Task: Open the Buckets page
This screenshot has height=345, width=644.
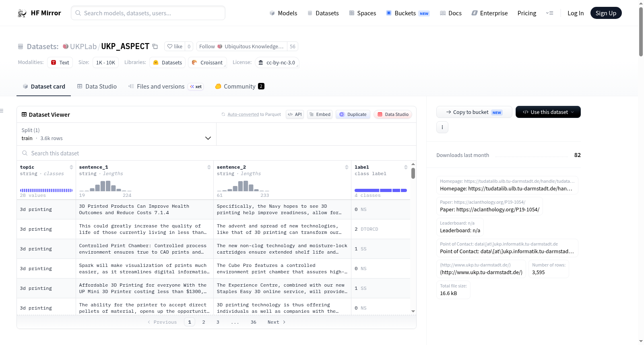Action: pyautogui.click(x=408, y=13)
